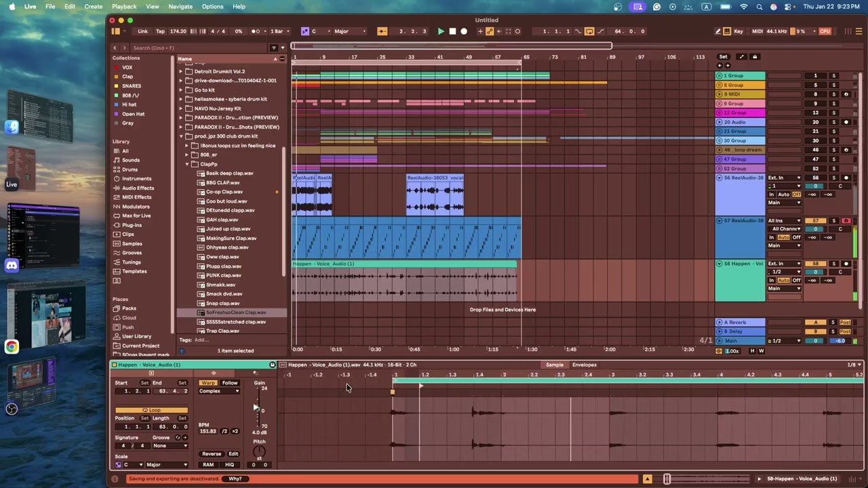Image resolution: width=868 pixels, height=488 pixels.
Task: Solo track 20 Audio
Action: 834,122
